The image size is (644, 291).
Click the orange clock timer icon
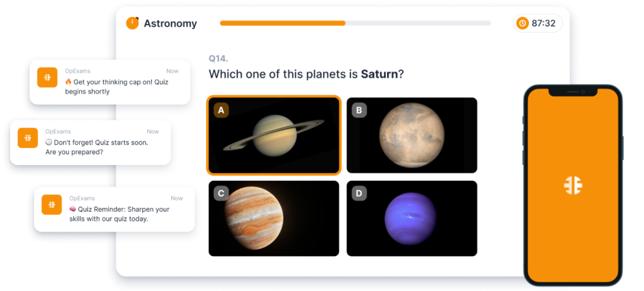coord(522,23)
